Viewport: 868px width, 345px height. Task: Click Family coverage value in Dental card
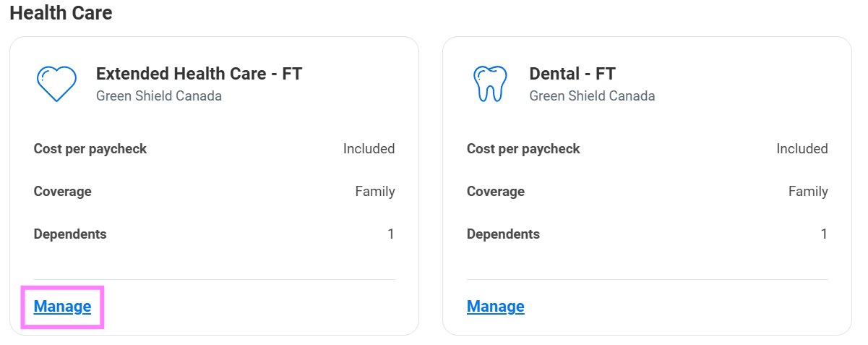coord(807,192)
